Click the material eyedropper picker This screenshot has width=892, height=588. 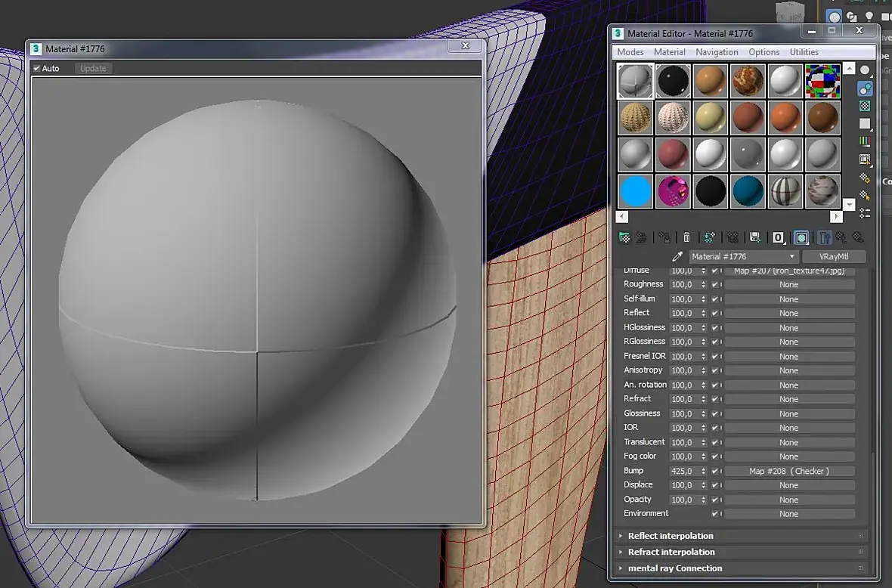[x=677, y=257]
